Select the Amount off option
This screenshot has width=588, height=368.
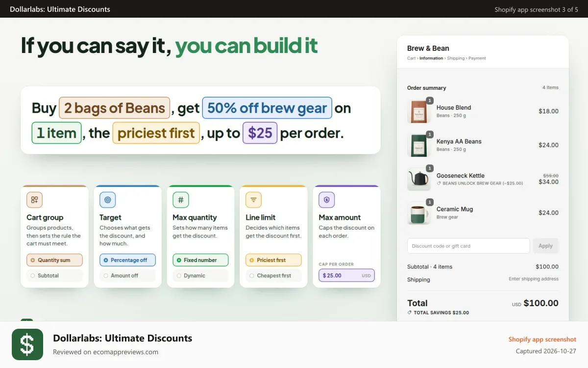pos(127,276)
